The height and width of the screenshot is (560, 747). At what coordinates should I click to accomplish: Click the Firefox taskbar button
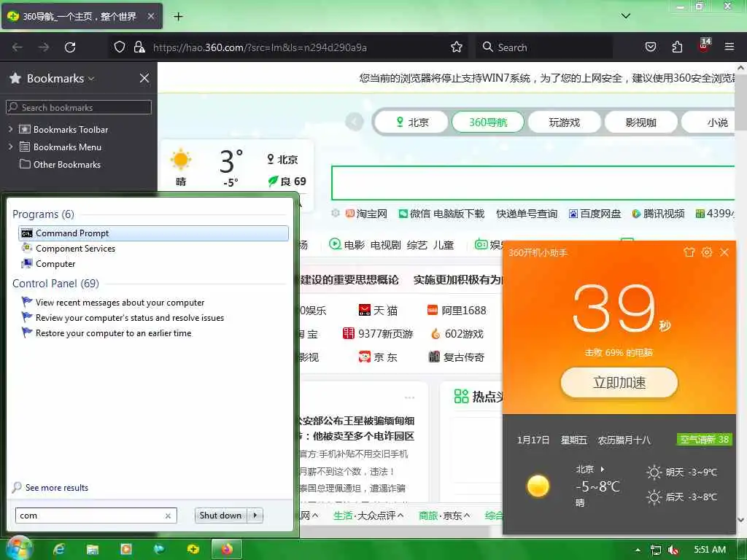(227, 549)
